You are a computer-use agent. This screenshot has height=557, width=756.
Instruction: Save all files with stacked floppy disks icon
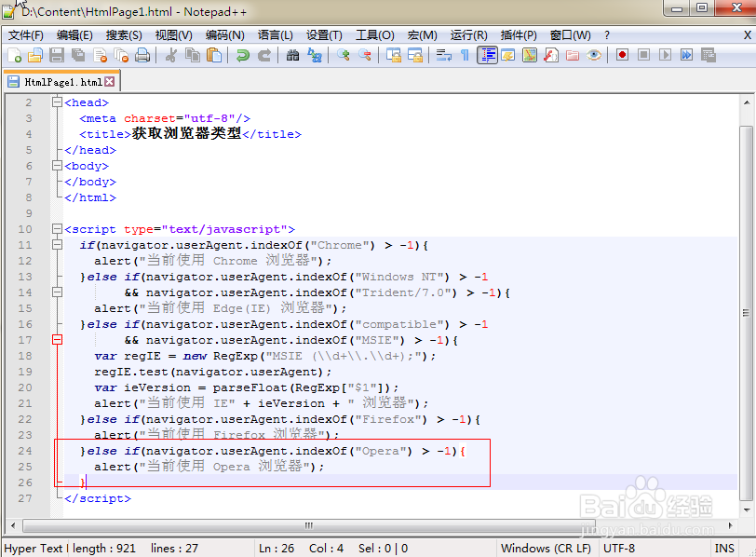(x=78, y=56)
